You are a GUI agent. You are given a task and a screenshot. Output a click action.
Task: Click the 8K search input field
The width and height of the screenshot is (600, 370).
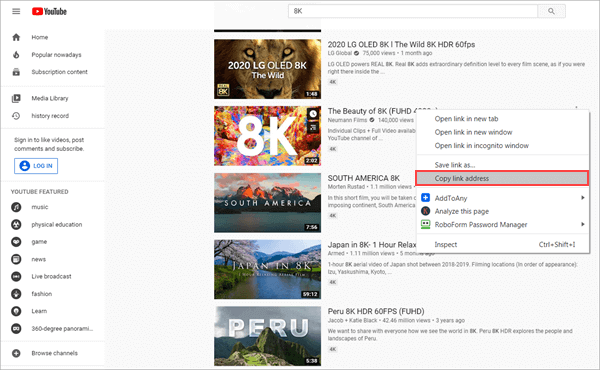coord(413,11)
